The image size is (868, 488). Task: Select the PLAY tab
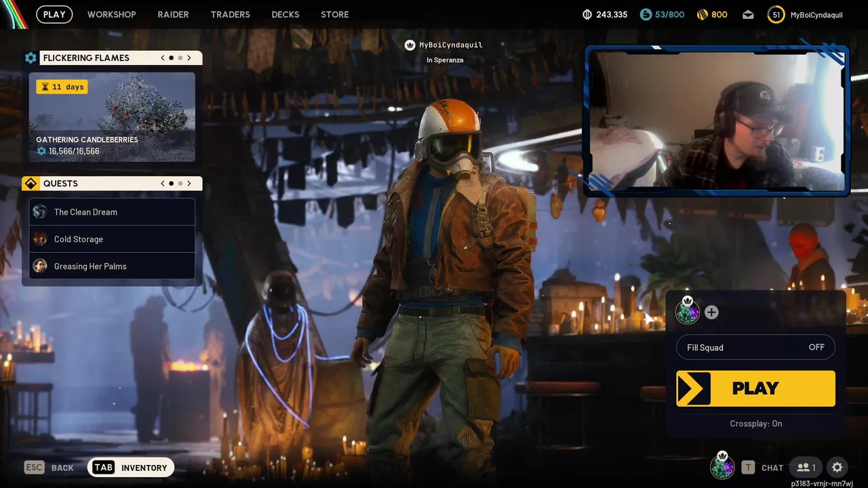point(54,14)
